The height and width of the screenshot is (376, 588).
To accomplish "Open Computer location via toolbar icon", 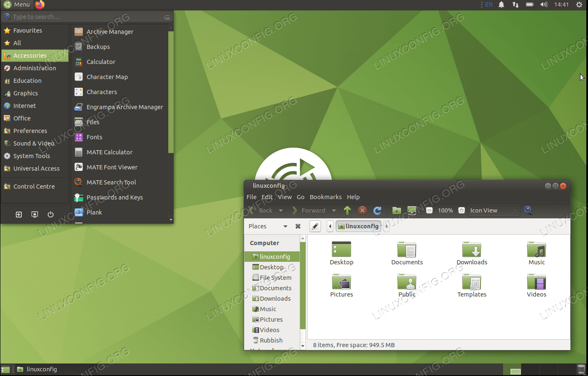I will pos(412,210).
